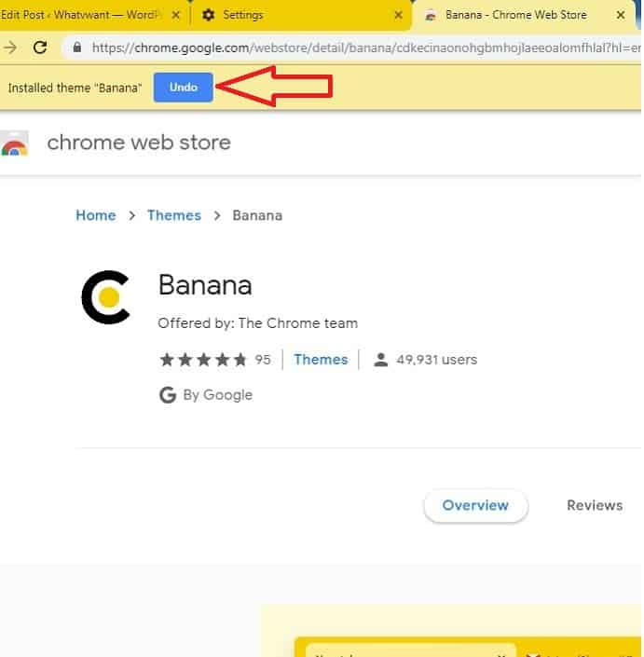
Task: Click the five-star rating
Action: click(x=203, y=360)
